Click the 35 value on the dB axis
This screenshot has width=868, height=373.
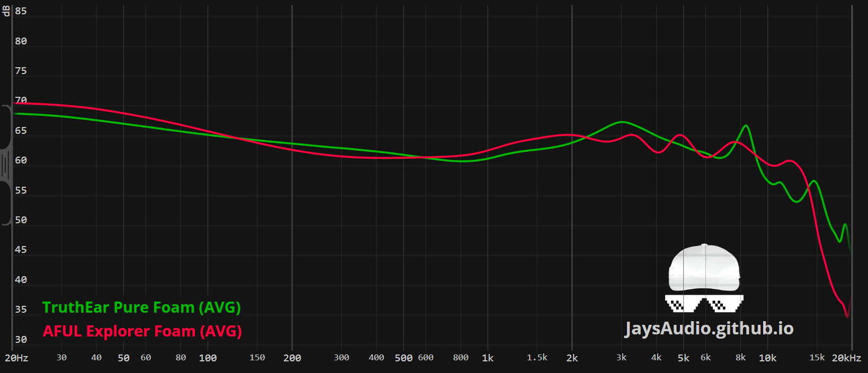(x=21, y=310)
